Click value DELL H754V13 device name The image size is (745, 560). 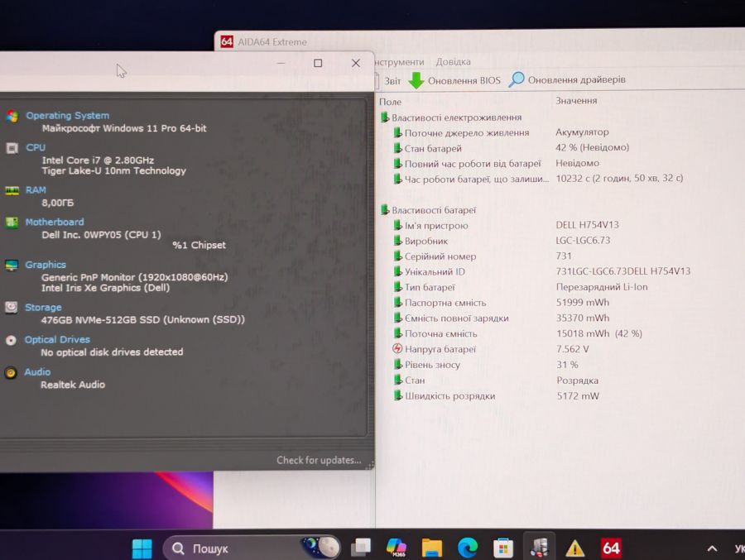coord(587,225)
